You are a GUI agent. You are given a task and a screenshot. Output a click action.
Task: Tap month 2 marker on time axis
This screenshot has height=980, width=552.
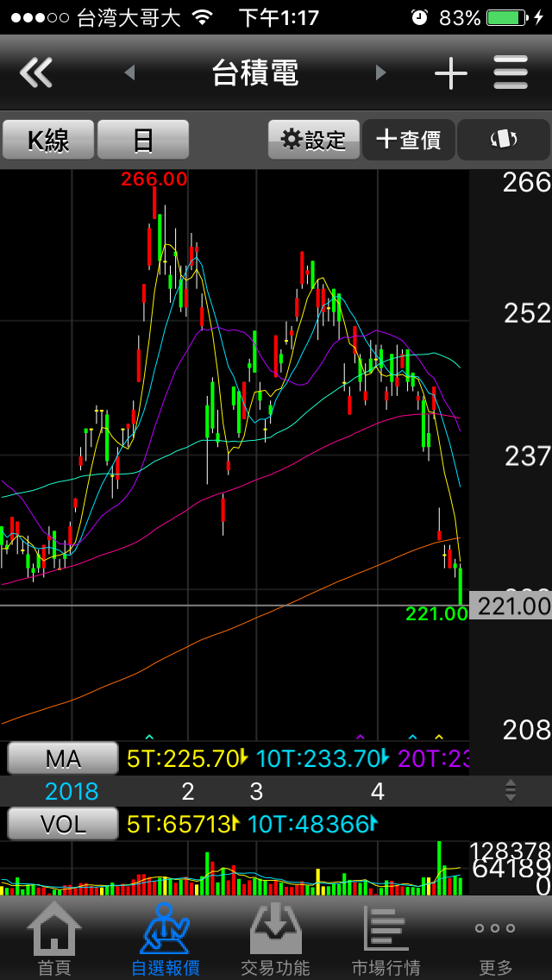(187, 791)
